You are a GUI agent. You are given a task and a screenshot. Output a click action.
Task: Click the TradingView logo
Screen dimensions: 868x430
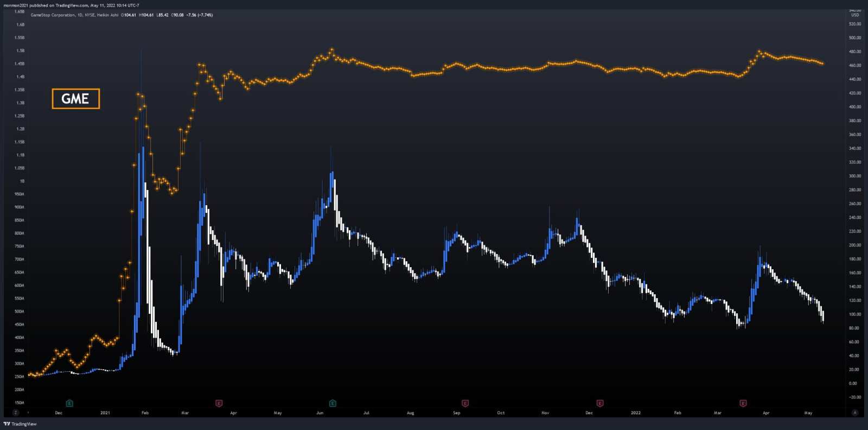point(20,424)
